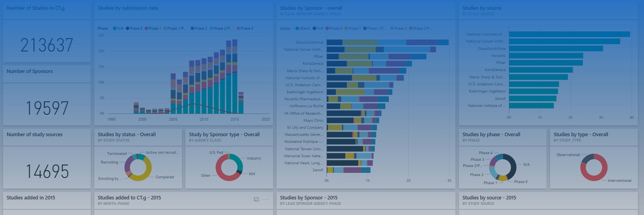Click the 14695 study sources value
Viewport: 644px width, 215px height.
tap(47, 172)
